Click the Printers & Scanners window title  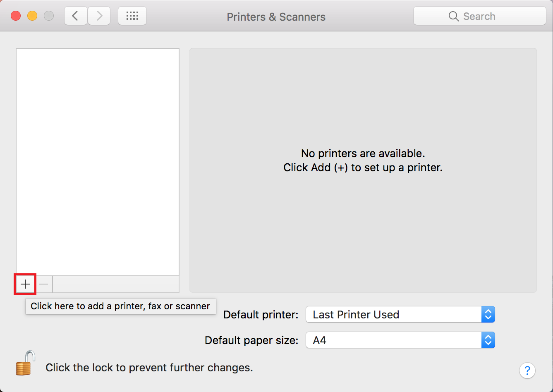point(276,17)
